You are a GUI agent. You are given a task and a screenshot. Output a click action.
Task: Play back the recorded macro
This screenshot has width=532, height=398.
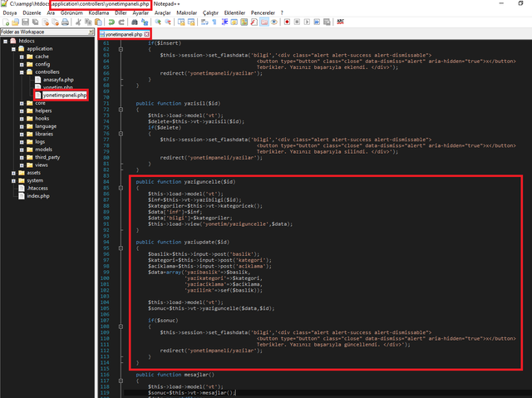(307, 22)
